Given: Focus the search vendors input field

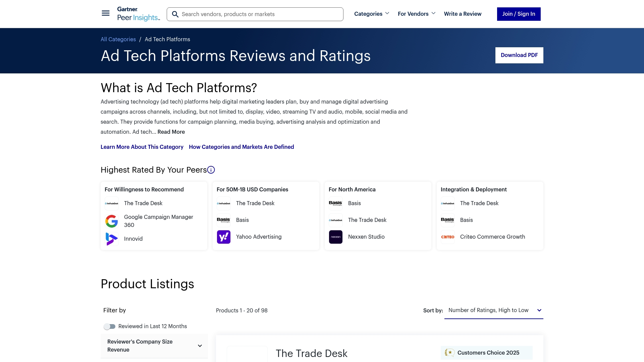Looking at the screenshot, I should click(255, 14).
